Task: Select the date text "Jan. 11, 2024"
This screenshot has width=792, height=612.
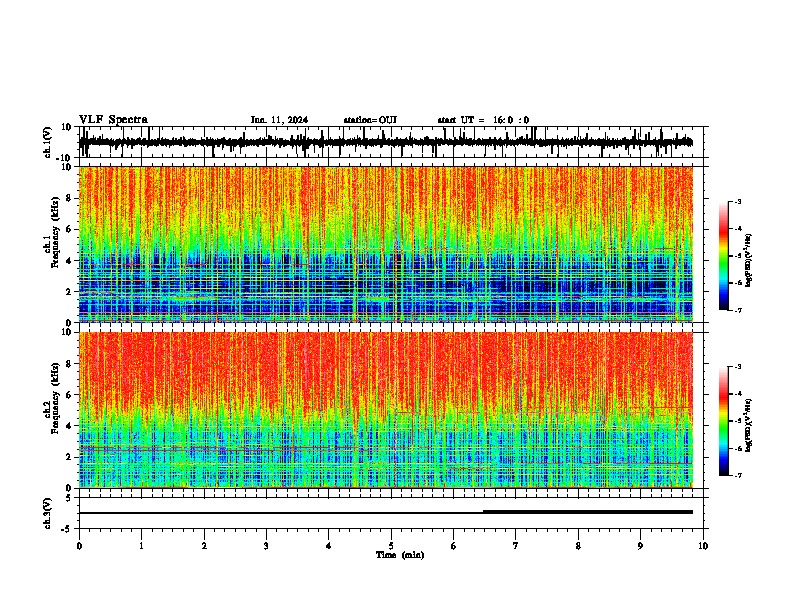Action: (279, 120)
